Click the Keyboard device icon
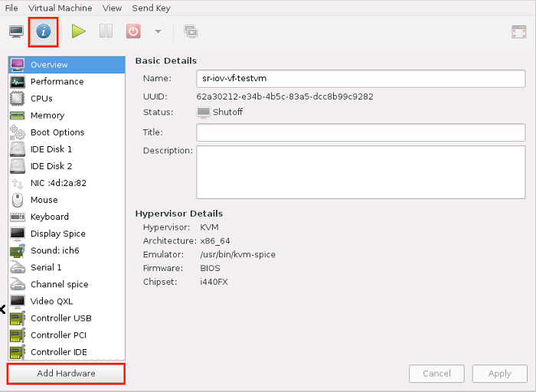Image resolution: width=536 pixels, height=392 pixels. coord(18,217)
